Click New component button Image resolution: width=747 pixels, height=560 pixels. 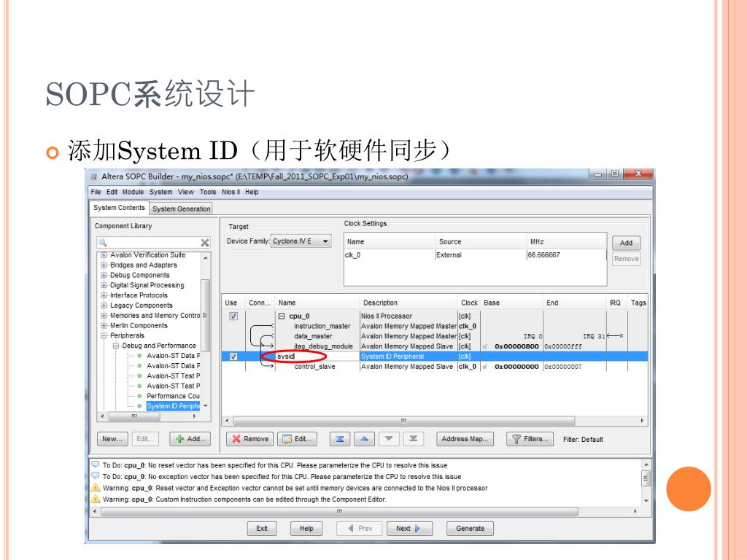112,439
